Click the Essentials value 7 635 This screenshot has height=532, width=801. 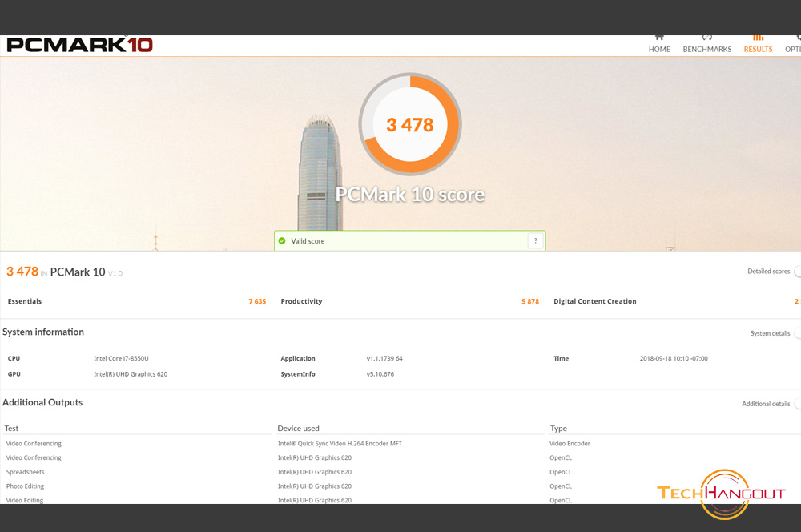257,301
